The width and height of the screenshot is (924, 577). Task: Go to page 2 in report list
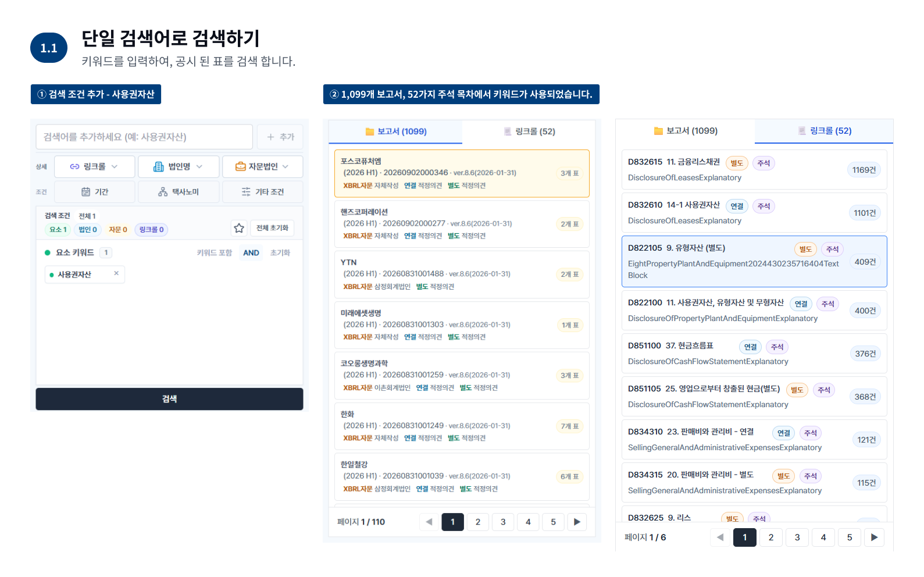[478, 522]
